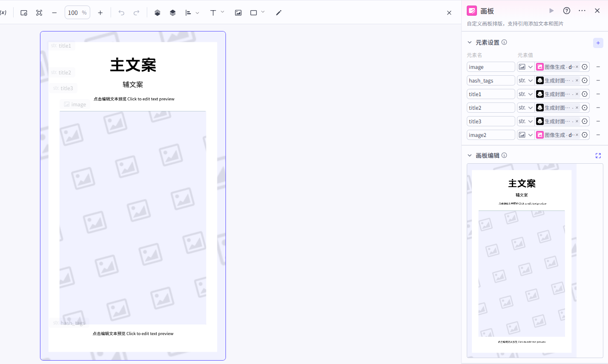Screen dimensions: 608x364
Task: Click the shape rectangle dropdown in toolbar
Action: pyautogui.click(x=263, y=12)
